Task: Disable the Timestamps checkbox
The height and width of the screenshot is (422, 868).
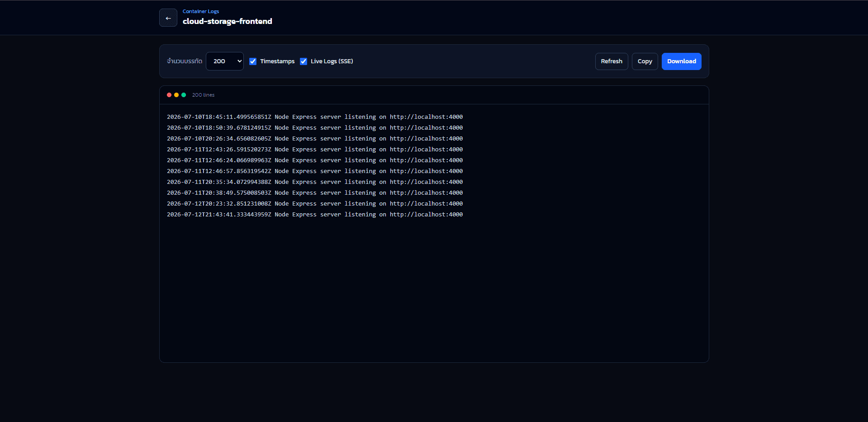Action: click(253, 61)
